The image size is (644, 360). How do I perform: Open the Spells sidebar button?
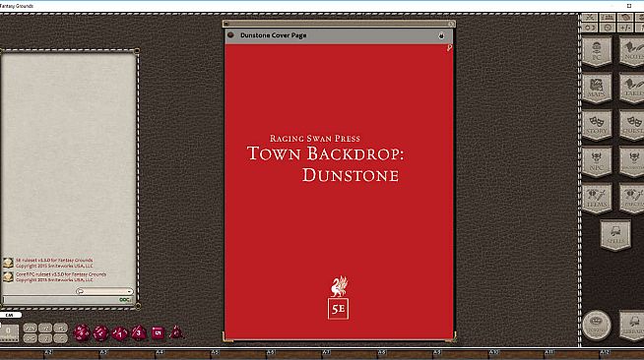point(614,235)
